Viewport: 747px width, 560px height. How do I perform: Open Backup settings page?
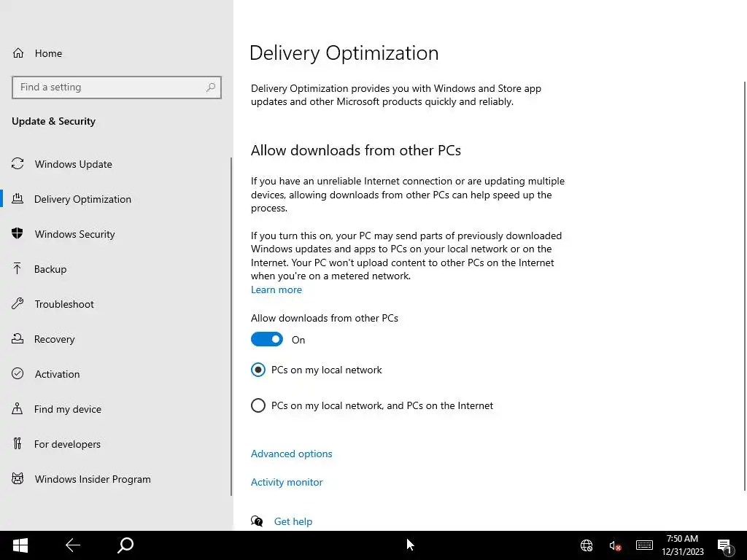click(115, 269)
